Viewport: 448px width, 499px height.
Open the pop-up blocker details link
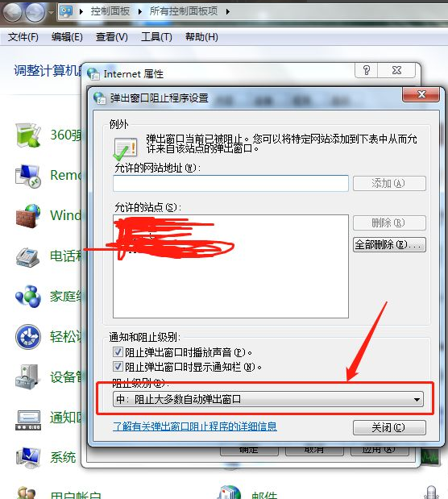tap(195, 426)
